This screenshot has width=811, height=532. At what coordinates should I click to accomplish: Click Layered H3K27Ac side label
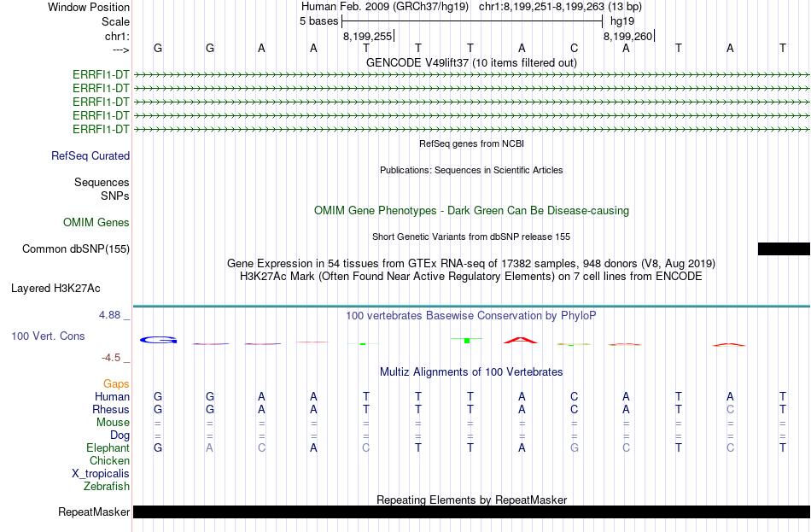55,289
